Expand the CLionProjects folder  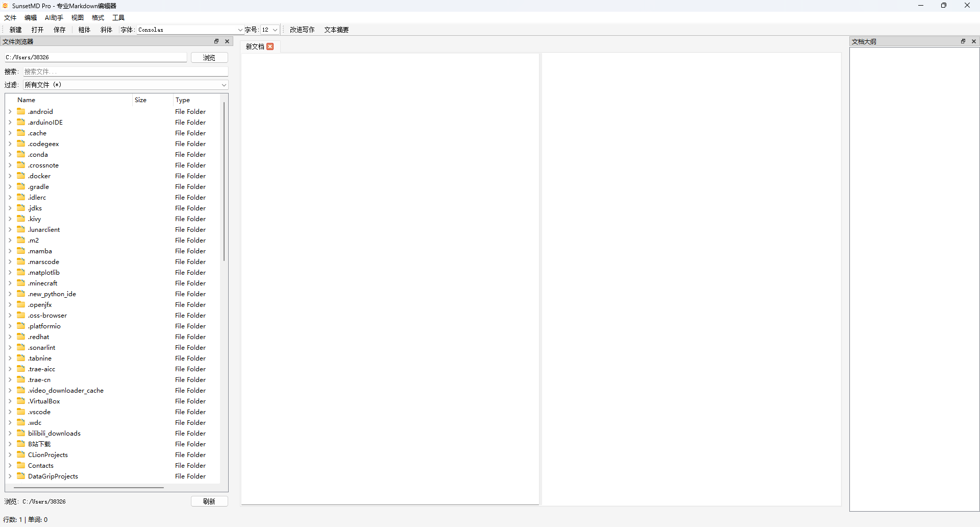click(x=10, y=454)
